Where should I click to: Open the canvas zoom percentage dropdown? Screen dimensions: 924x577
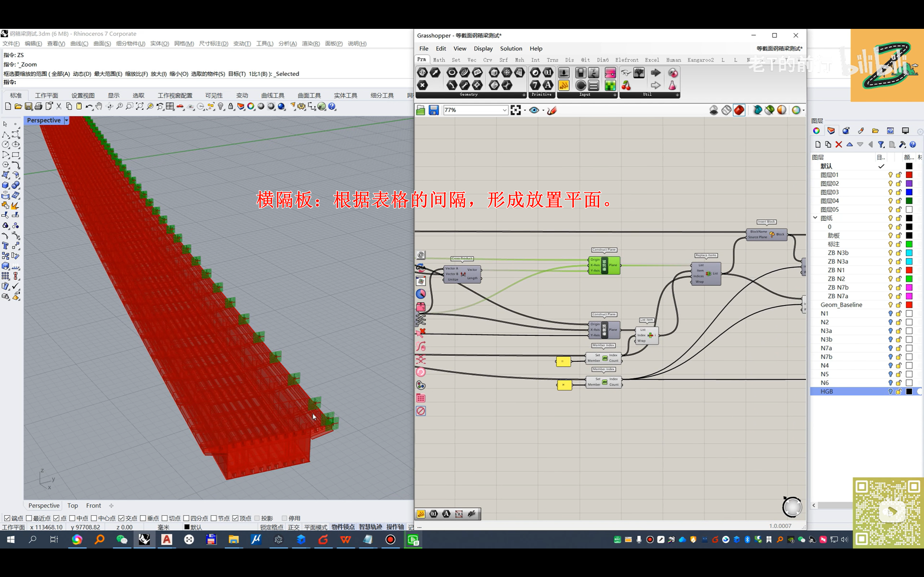click(504, 110)
